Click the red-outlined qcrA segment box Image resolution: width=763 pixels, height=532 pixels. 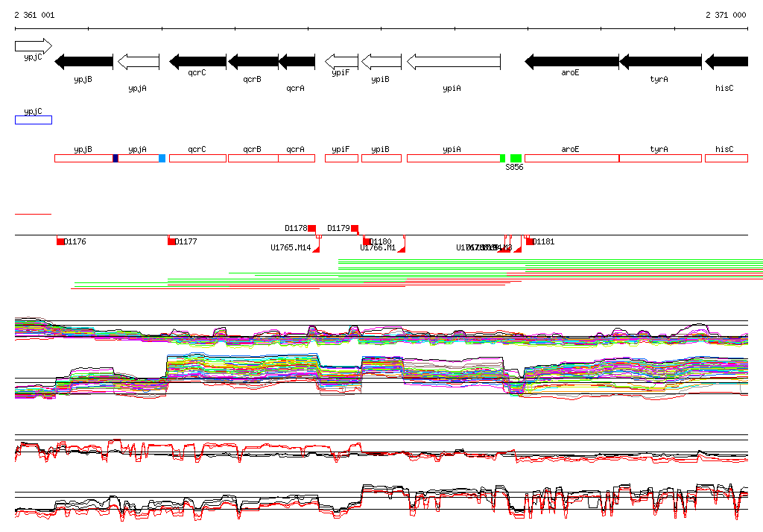297,158
